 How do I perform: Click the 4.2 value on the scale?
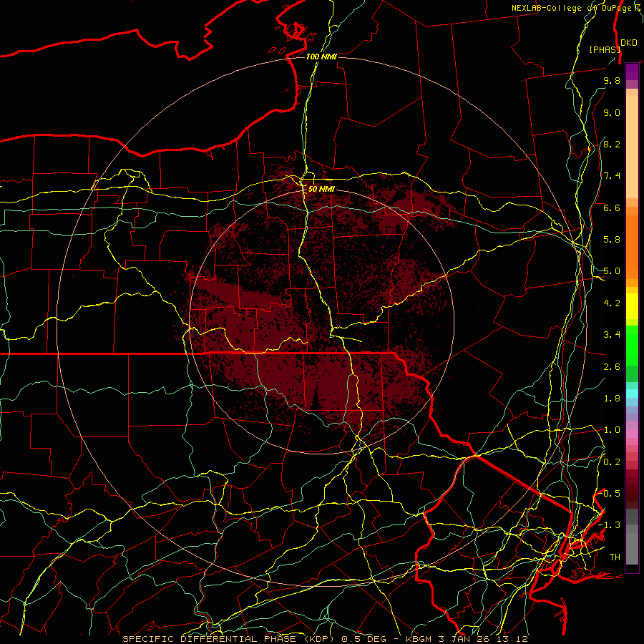point(612,303)
